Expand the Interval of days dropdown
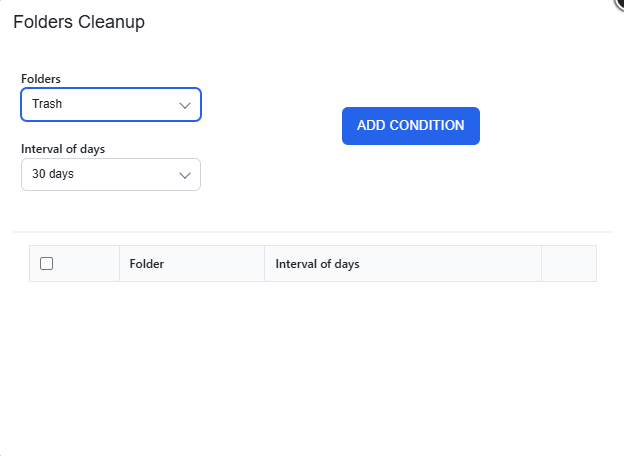Screen dimensions: 624x456 (111, 174)
